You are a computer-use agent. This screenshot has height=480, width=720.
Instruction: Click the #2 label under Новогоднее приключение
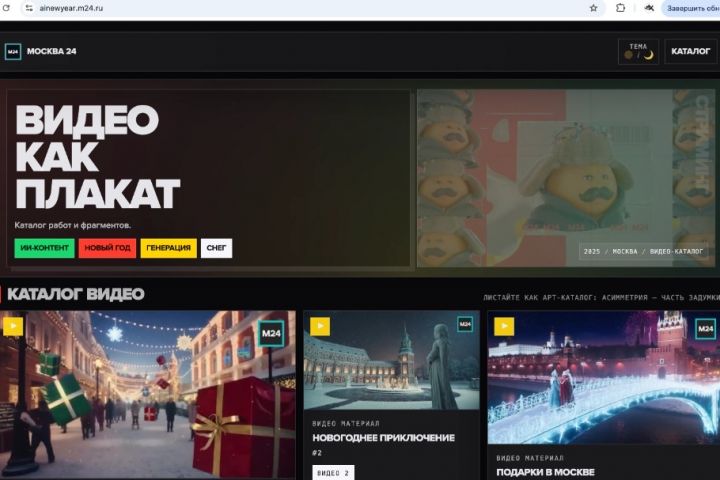pos(317,453)
